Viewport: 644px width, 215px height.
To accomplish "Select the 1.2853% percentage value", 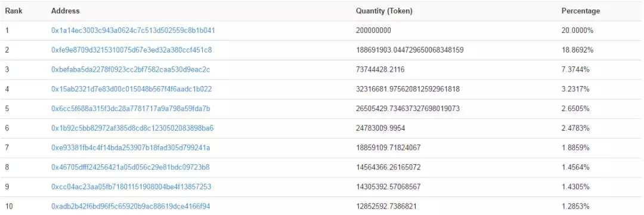I will tap(575, 207).
